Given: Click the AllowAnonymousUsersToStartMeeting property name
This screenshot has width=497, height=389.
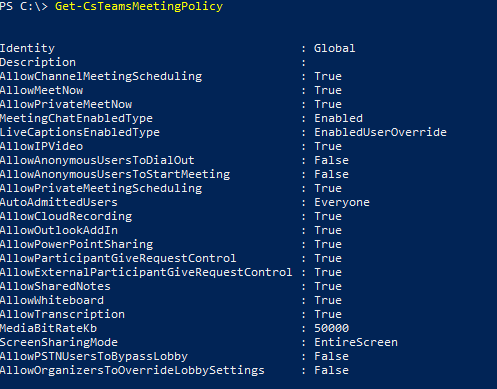Looking at the screenshot, I should (x=115, y=175).
